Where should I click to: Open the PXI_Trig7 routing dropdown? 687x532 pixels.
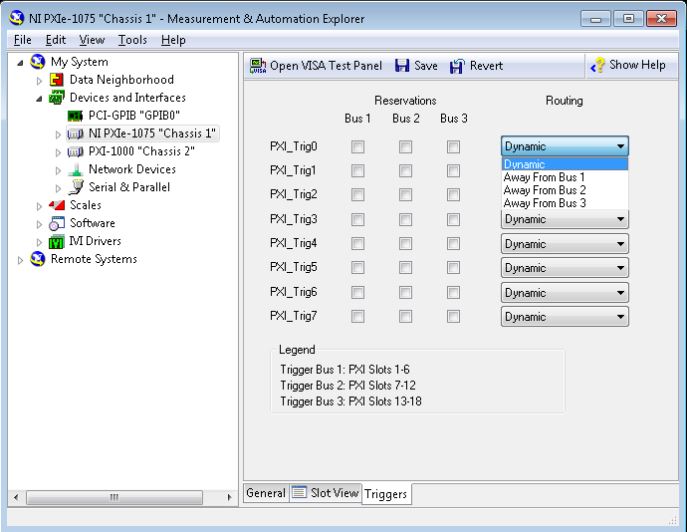point(565,316)
